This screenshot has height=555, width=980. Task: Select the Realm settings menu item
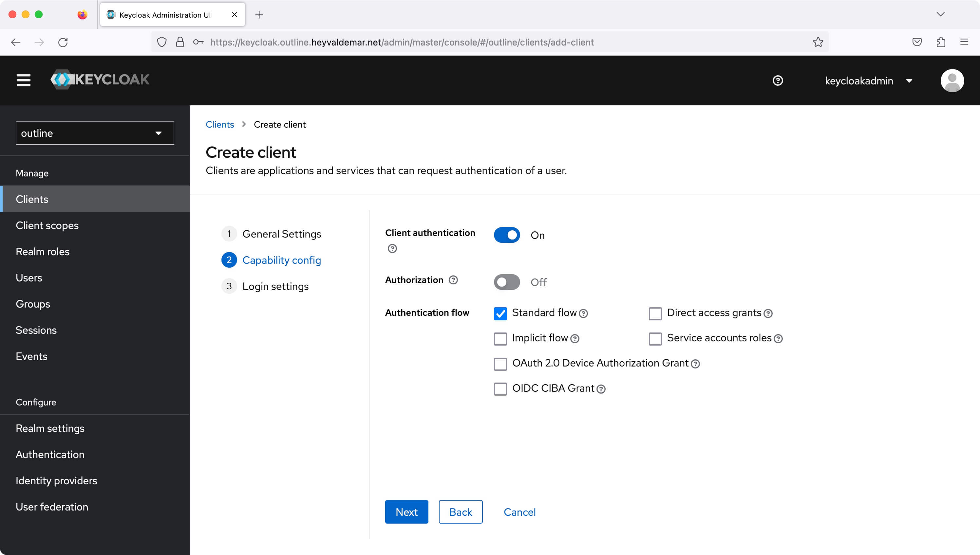click(x=50, y=428)
